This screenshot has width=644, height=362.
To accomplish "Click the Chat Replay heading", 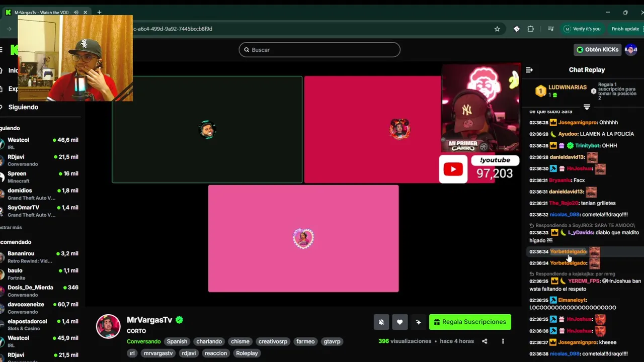I will pyautogui.click(x=587, y=70).
